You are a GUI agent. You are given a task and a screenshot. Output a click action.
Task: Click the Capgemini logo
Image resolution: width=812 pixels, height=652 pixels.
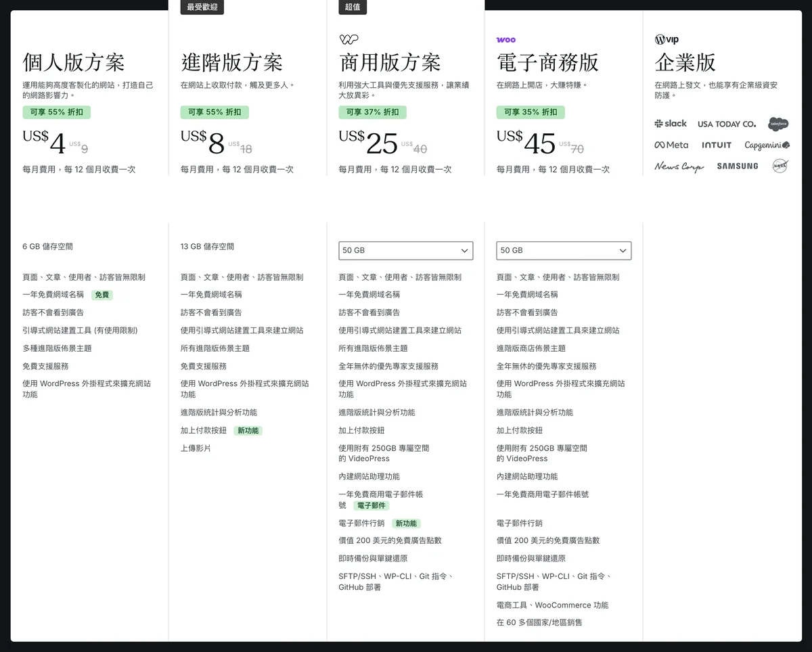[x=767, y=145]
